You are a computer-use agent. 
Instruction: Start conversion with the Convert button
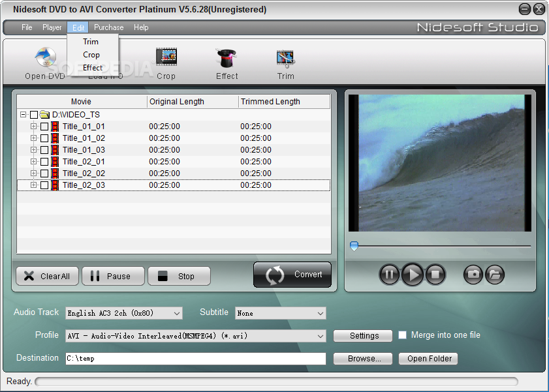click(292, 275)
